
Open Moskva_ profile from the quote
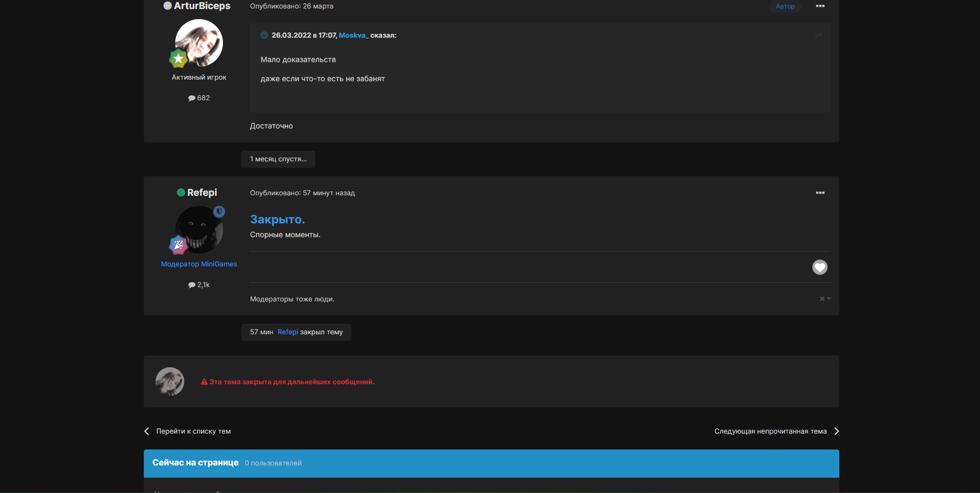(353, 36)
